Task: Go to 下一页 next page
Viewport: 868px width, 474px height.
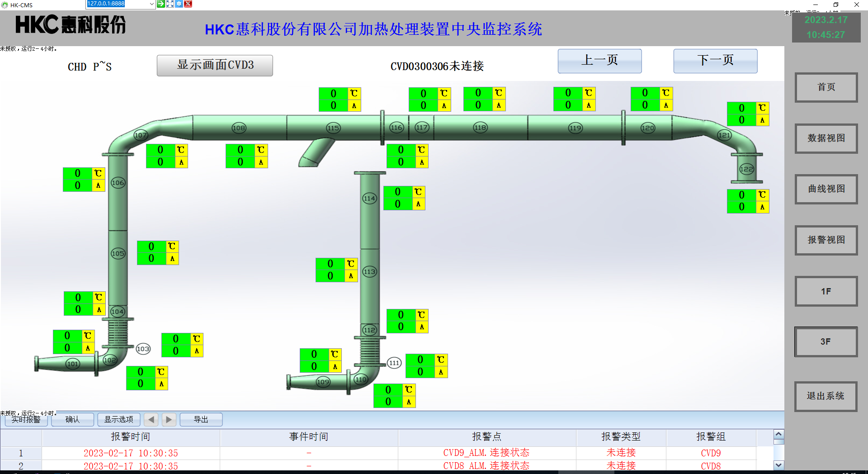Action: [715, 61]
